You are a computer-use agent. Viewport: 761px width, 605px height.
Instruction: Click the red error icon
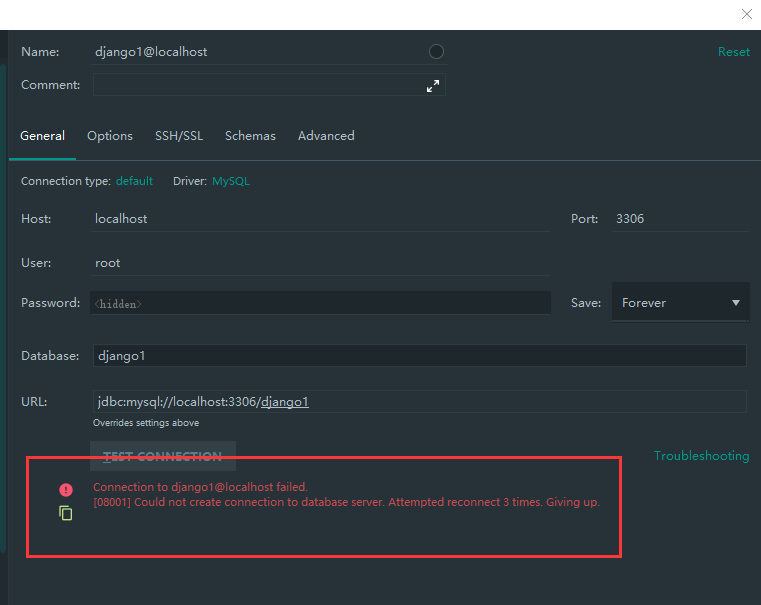(66, 490)
